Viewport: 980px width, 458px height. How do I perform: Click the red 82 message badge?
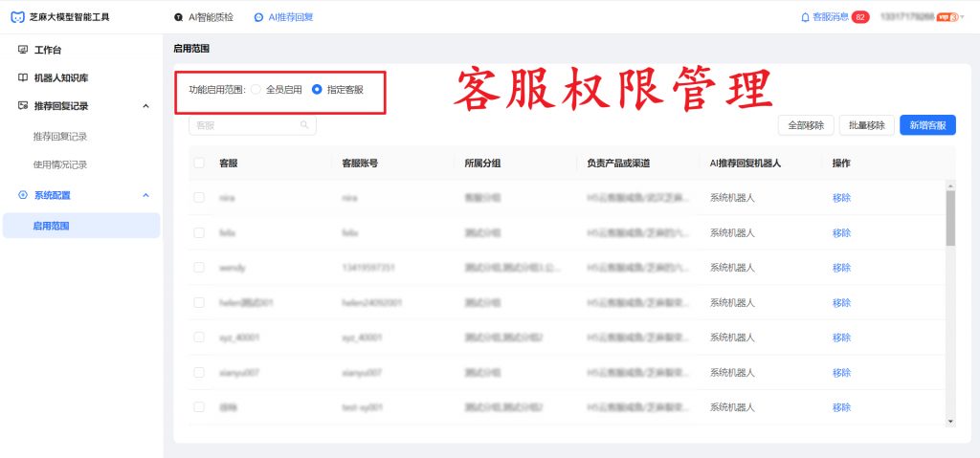[860, 17]
